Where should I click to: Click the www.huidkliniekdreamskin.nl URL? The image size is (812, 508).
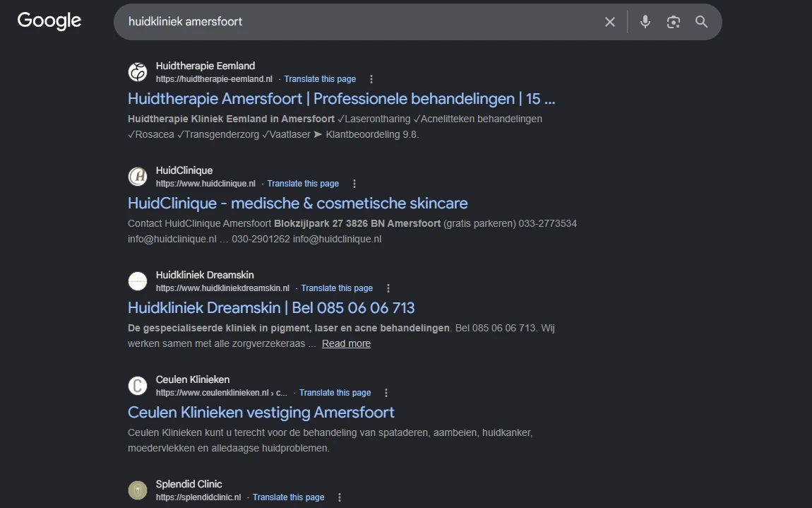222,288
